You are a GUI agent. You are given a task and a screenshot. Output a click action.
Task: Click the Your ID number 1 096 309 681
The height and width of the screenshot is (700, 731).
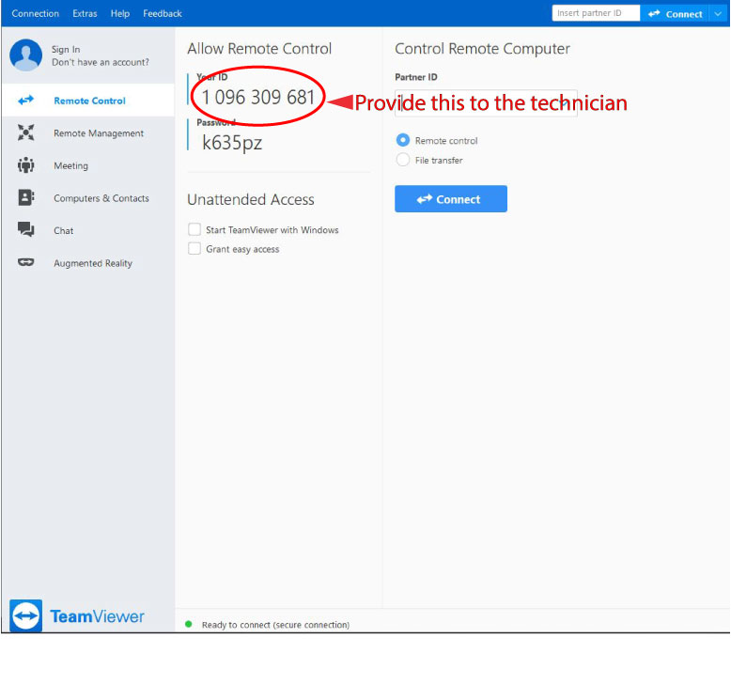point(258,98)
